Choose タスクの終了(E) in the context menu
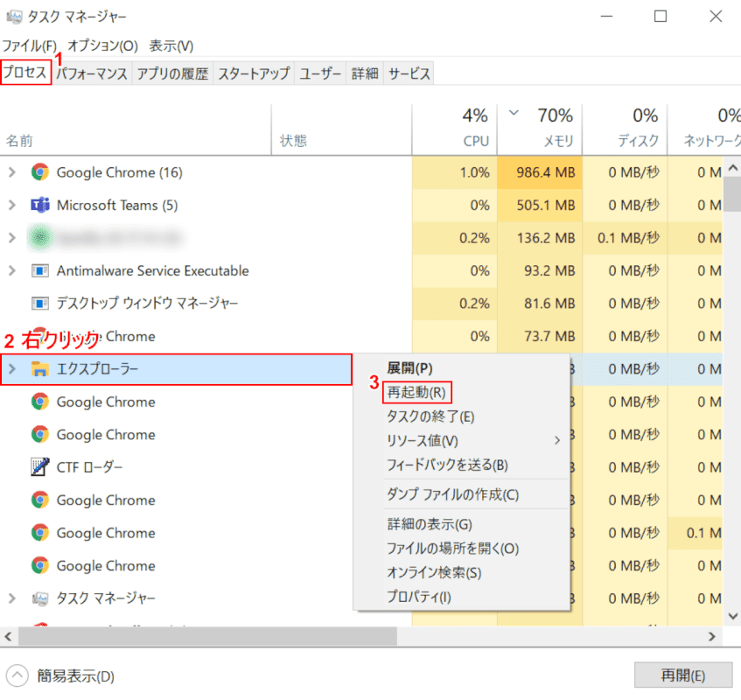This screenshot has width=741, height=700. coord(430,416)
